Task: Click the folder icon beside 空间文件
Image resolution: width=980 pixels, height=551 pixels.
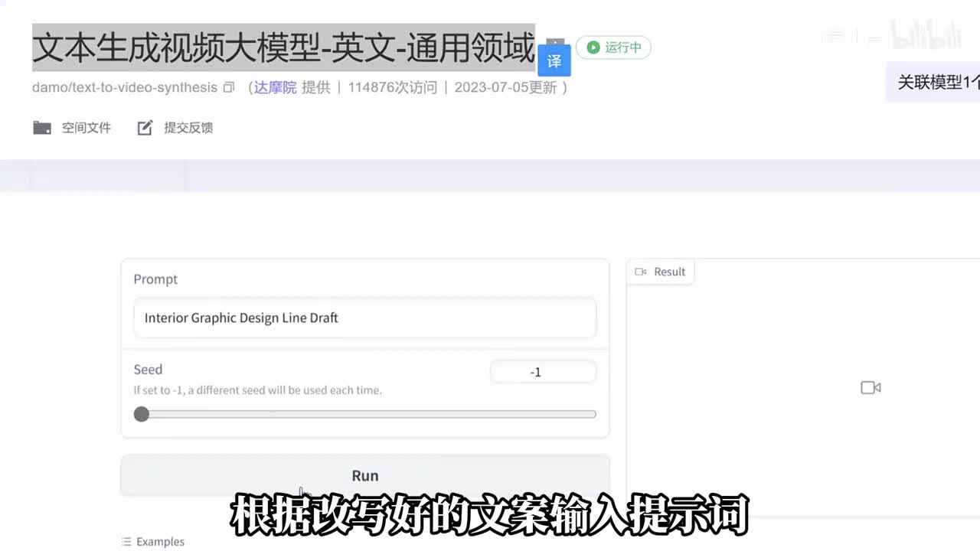Action: (42, 128)
